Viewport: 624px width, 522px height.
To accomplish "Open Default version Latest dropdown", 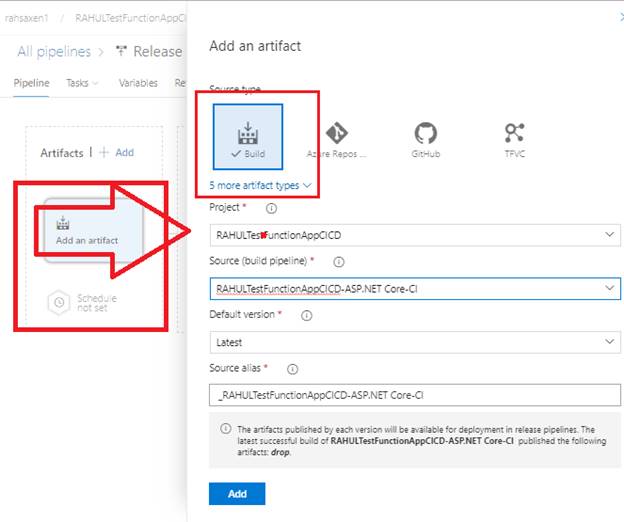I will tap(415, 342).
